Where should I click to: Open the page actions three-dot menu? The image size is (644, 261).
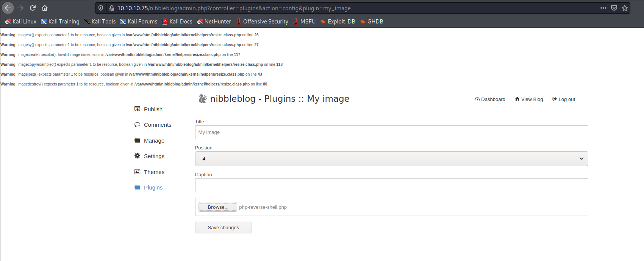pyautogui.click(x=603, y=8)
